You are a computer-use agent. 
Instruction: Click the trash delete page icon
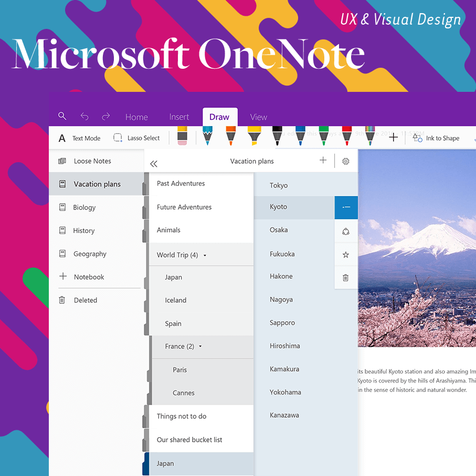tap(345, 278)
